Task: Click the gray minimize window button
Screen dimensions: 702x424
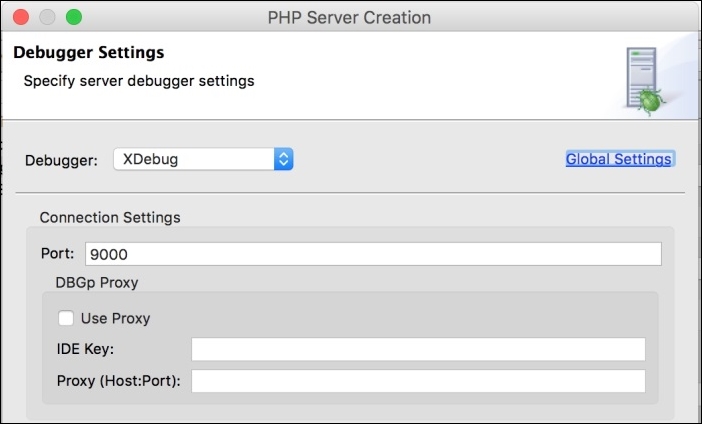Action: click(x=47, y=17)
